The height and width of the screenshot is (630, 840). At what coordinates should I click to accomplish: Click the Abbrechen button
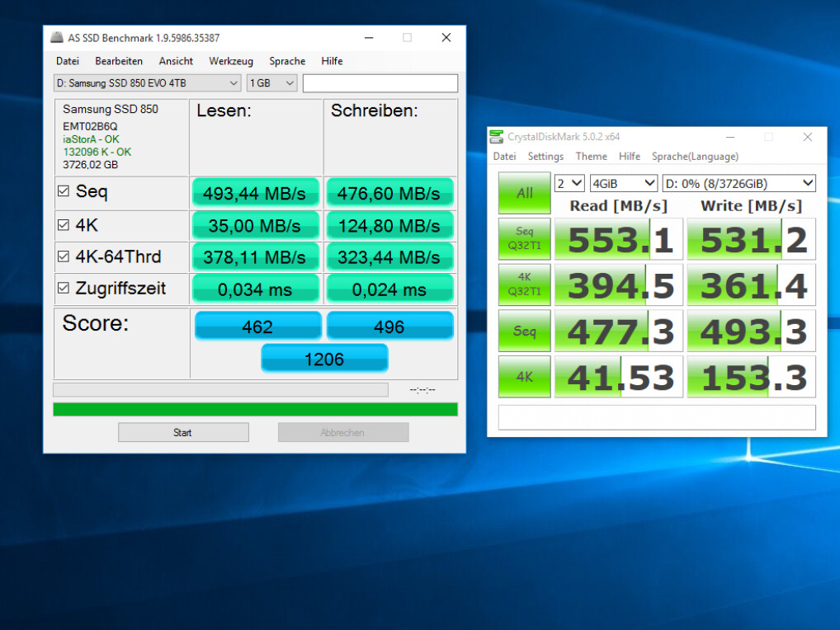click(343, 432)
